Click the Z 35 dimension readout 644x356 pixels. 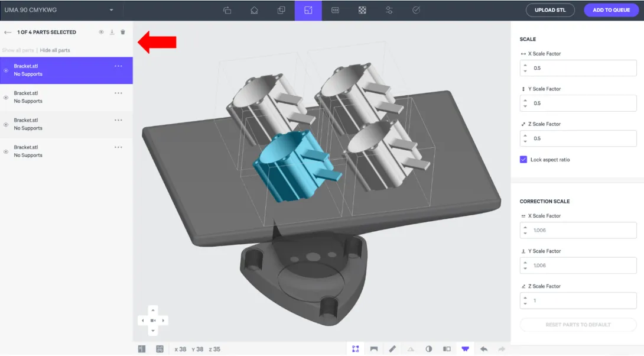(x=214, y=349)
